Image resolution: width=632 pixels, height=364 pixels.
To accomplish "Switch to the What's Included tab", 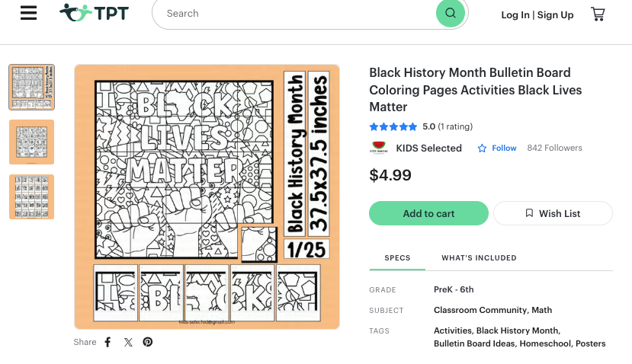I will click(x=479, y=258).
